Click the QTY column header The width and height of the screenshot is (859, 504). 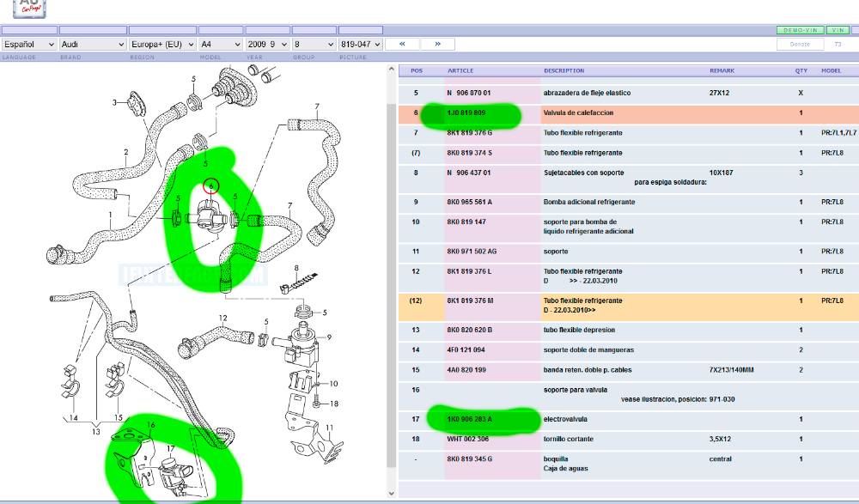click(801, 70)
